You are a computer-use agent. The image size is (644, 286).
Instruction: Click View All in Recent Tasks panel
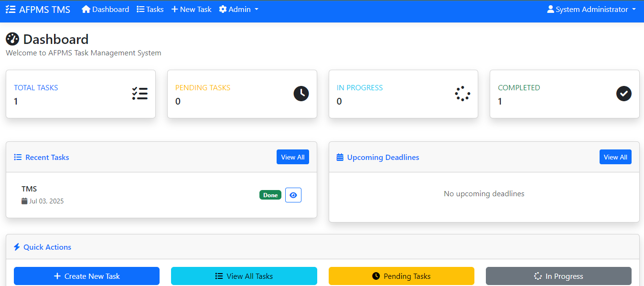pos(292,157)
